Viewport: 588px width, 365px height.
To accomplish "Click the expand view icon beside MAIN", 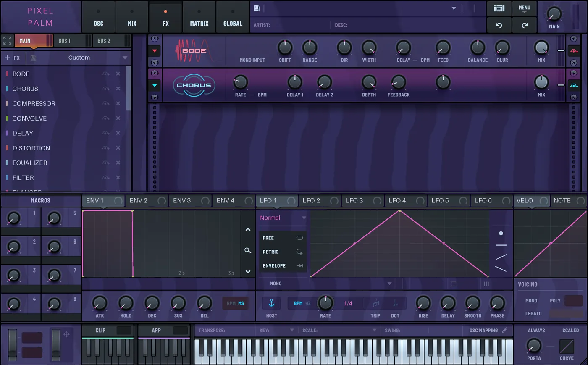I will (x=7, y=41).
